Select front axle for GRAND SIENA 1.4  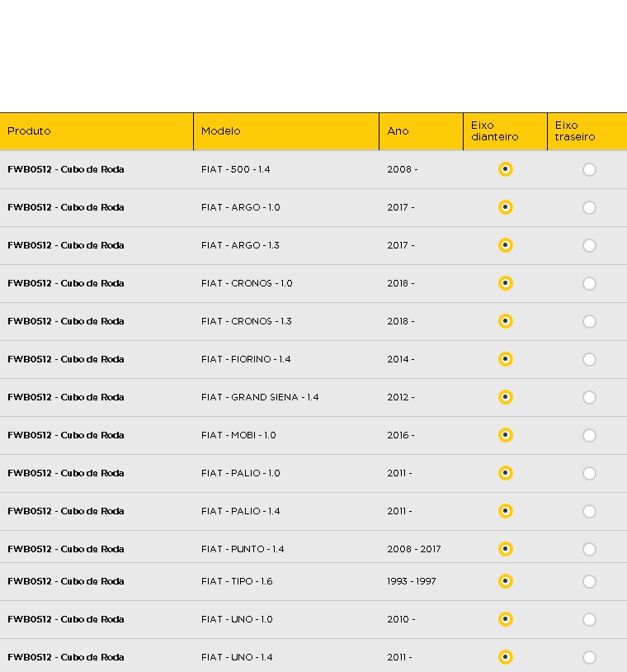pos(506,397)
